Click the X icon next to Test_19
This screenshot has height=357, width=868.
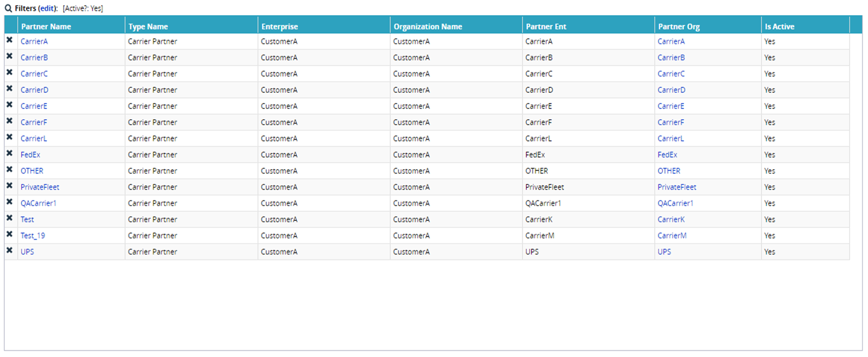[10, 234]
